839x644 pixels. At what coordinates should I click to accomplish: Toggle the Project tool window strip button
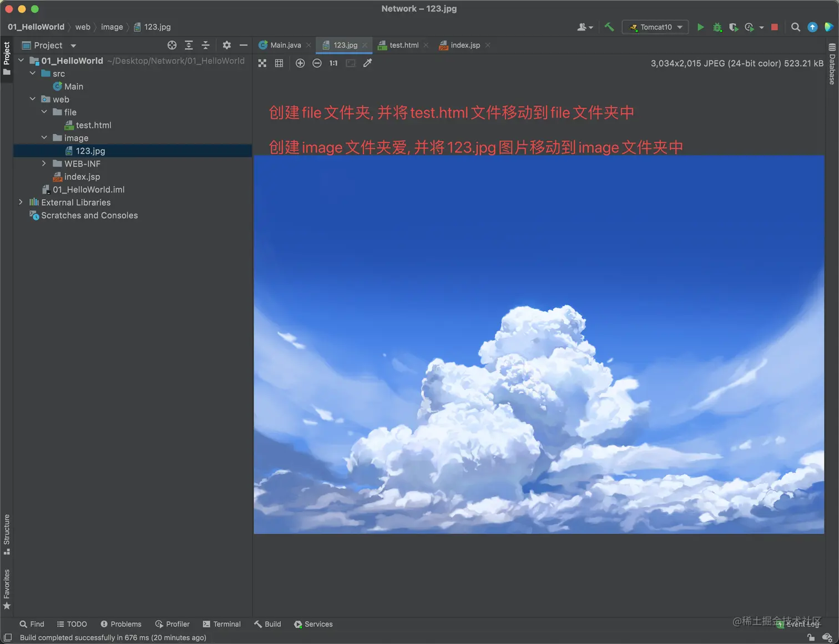7,59
